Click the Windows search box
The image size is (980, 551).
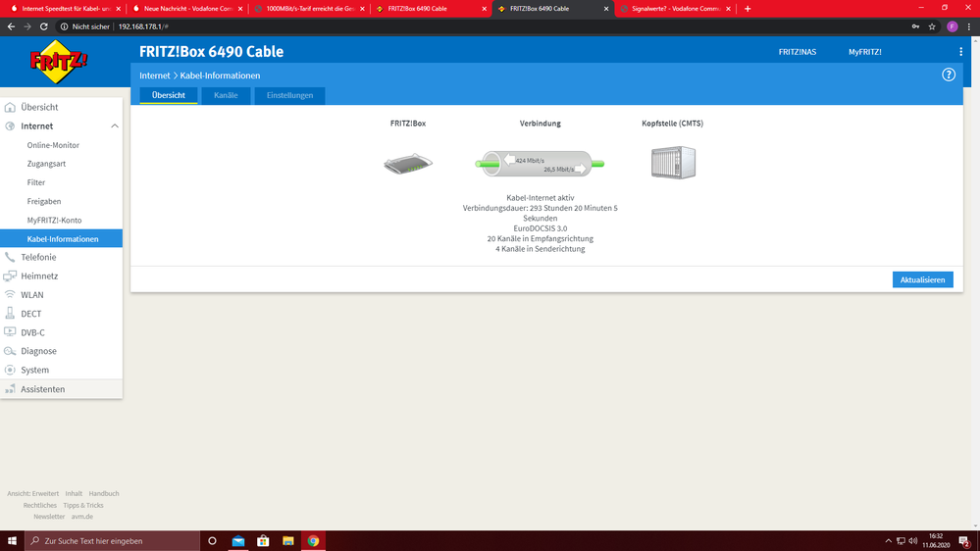point(113,541)
